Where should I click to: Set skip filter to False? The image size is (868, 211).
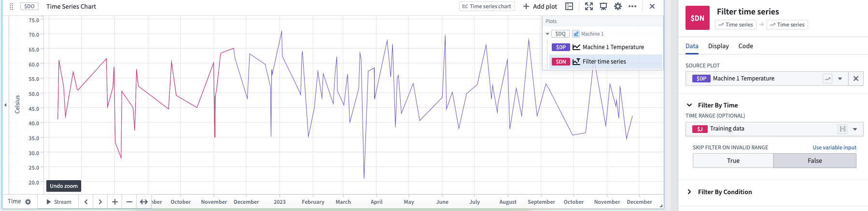815,161
